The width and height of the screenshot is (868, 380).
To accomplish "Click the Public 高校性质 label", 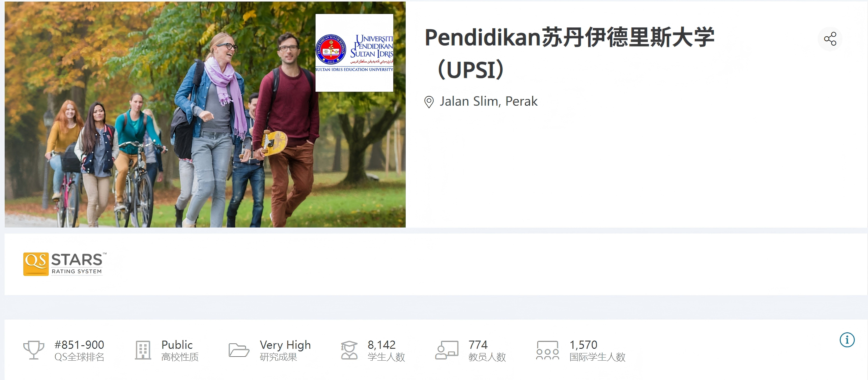I will click(x=180, y=350).
